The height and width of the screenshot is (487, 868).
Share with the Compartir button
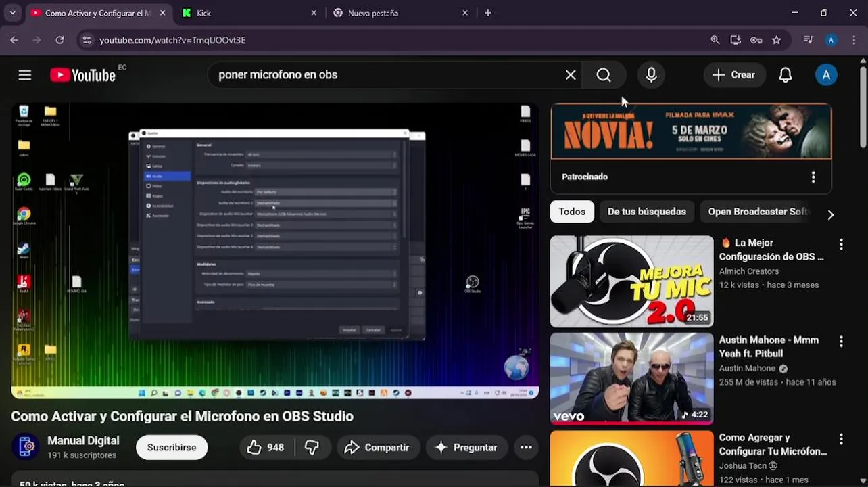(x=377, y=447)
